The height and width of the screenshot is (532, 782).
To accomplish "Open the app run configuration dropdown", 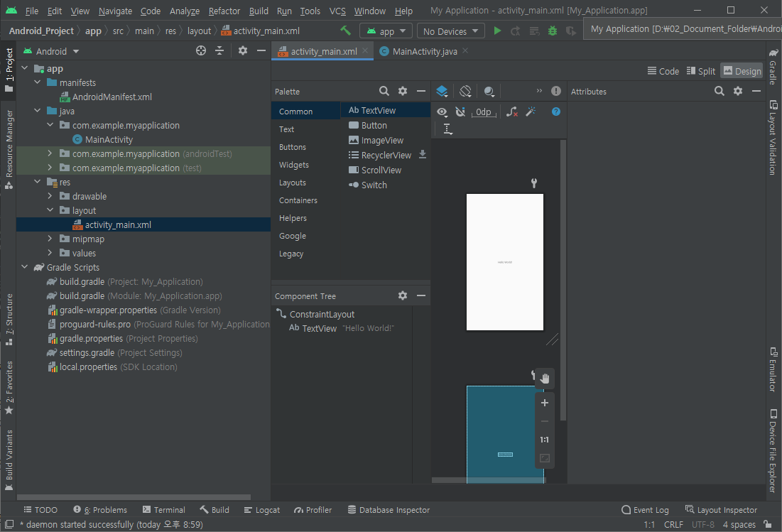I will pyautogui.click(x=386, y=31).
